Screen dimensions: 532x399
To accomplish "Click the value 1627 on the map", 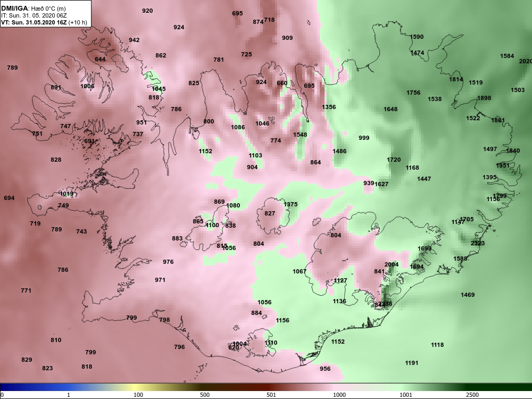I will [x=381, y=184].
